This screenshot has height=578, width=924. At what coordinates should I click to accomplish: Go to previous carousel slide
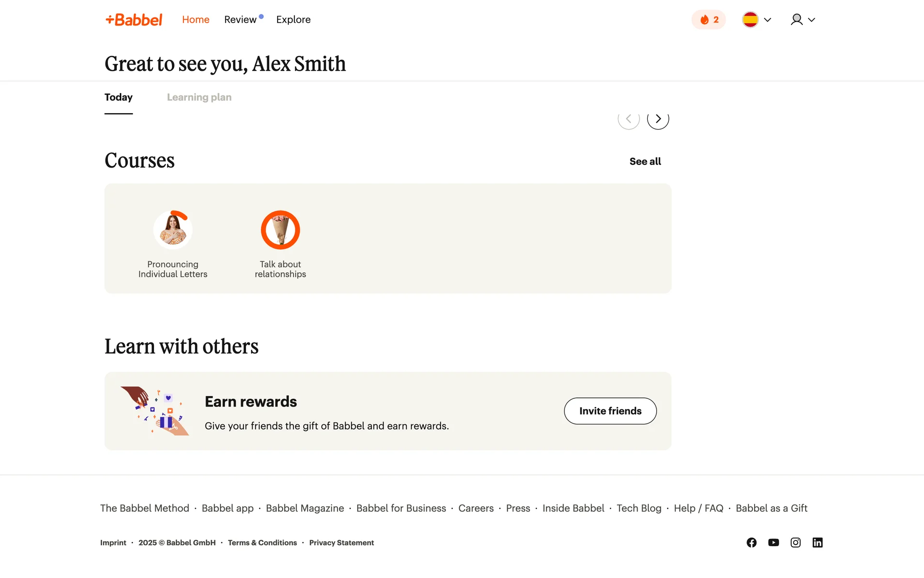(x=629, y=119)
